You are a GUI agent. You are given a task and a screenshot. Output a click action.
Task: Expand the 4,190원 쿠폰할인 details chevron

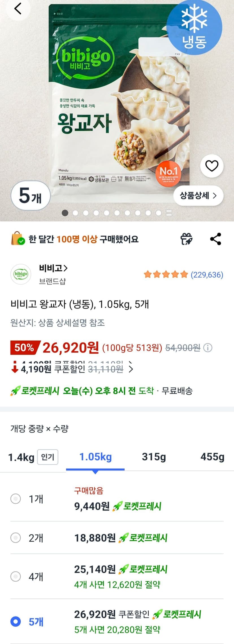[x=131, y=369]
